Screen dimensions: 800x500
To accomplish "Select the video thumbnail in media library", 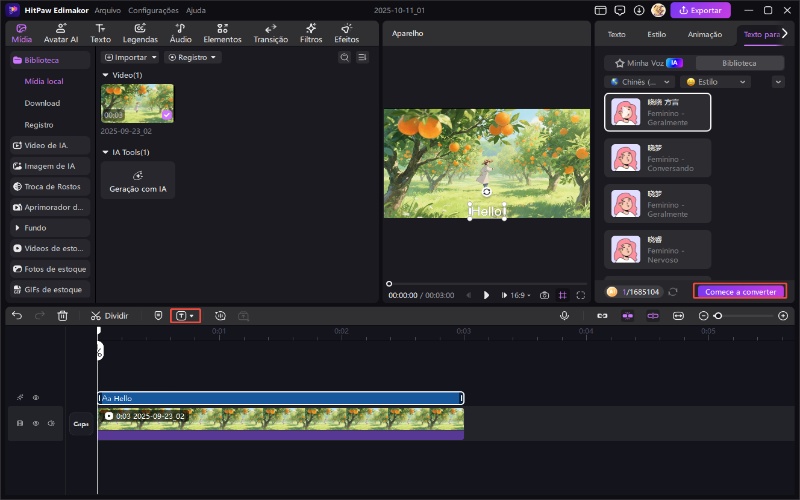I will tap(137, 103).
